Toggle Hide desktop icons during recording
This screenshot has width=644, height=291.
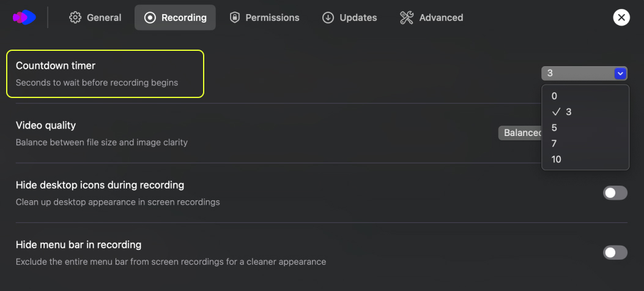pos(615,192)
